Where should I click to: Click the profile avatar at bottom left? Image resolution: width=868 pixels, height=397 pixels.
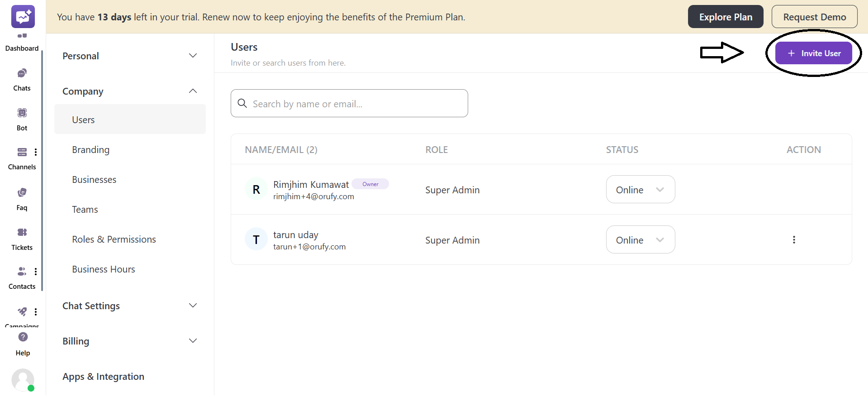pyautogui.click(x=23, y=379)
